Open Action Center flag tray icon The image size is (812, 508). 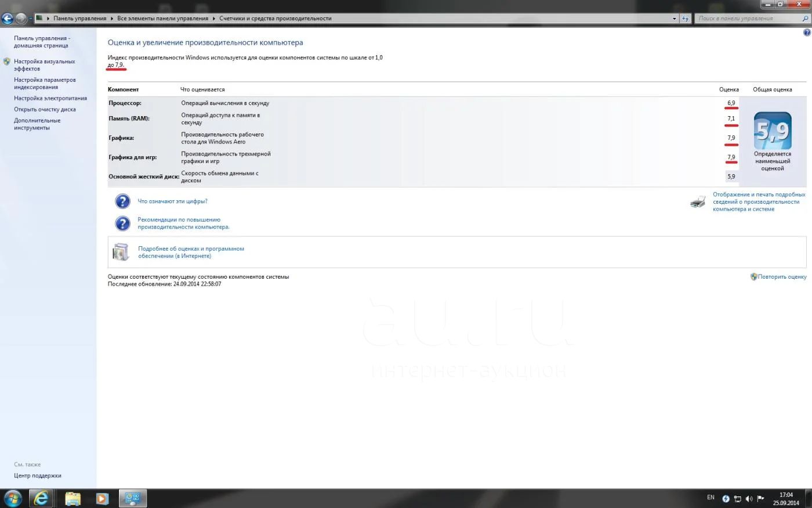760,499
